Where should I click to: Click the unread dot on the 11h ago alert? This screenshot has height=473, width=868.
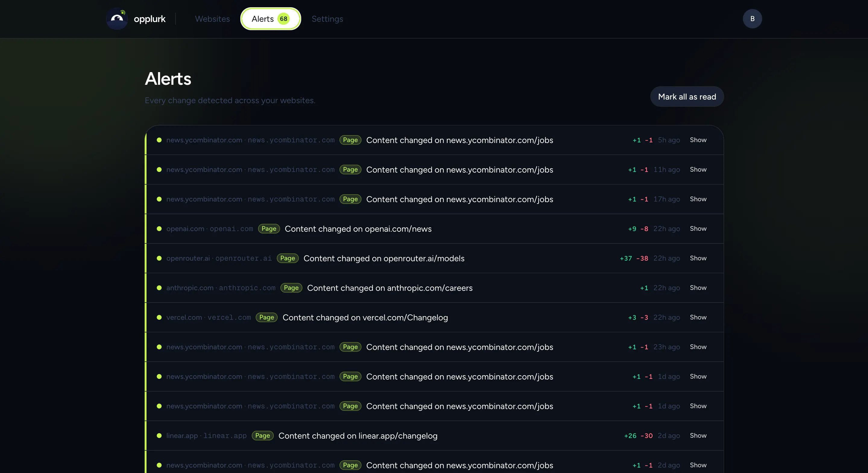click(159, 170)
